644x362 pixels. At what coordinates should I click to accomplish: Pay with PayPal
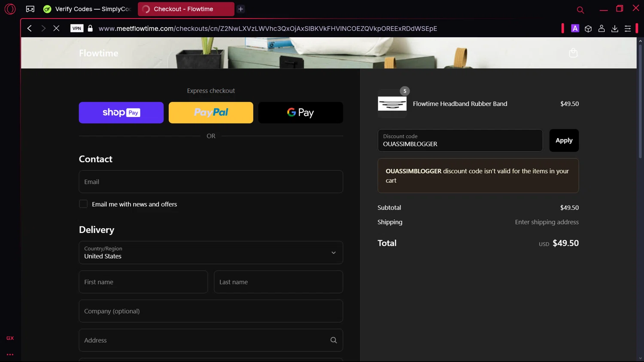pyautogui.click(x=211, y=112)
